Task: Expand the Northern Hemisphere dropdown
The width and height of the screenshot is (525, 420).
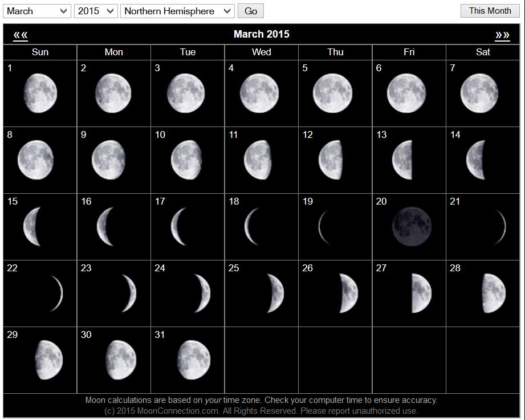Action: point(177,11)
